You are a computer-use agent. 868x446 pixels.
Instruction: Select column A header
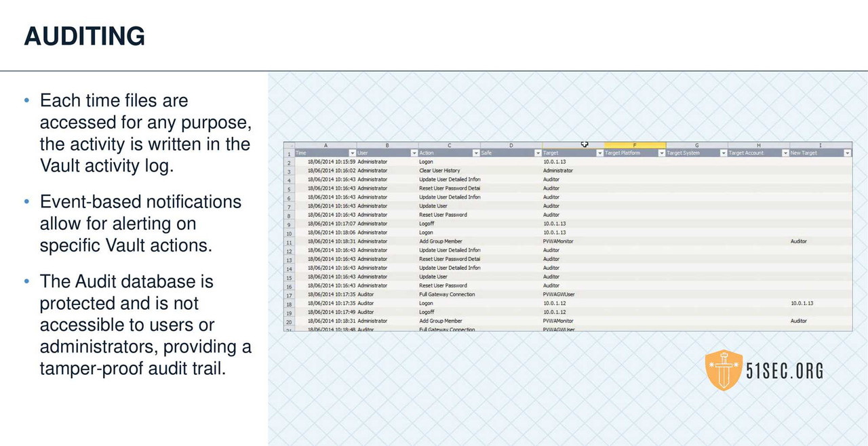tap(325, 145)
